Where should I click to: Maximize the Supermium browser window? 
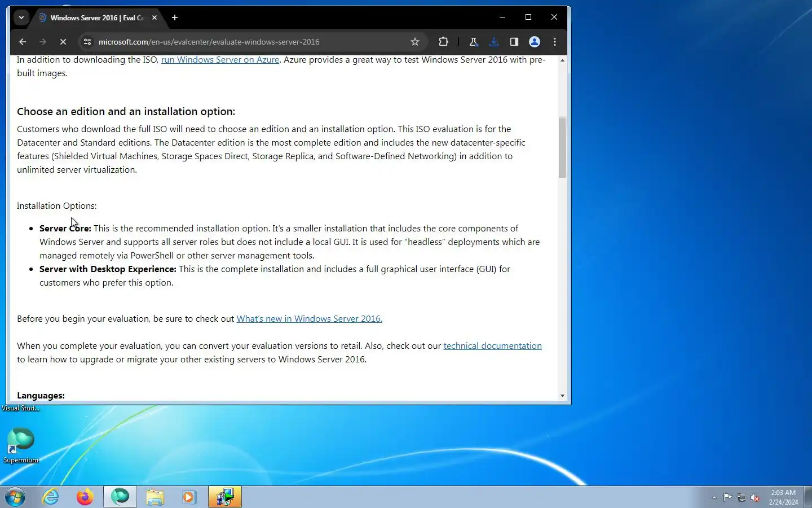(x=528, y=17)
